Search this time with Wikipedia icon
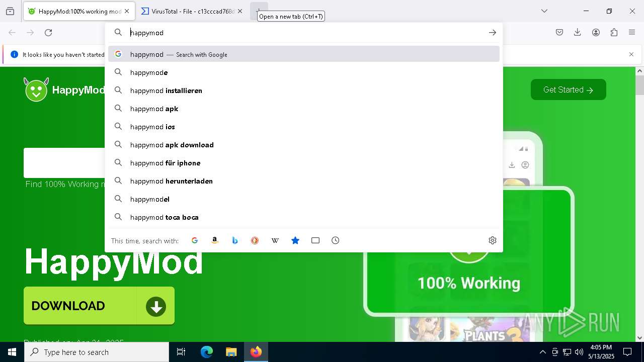This screenshot has width=644, height=362. pos(275,240)
